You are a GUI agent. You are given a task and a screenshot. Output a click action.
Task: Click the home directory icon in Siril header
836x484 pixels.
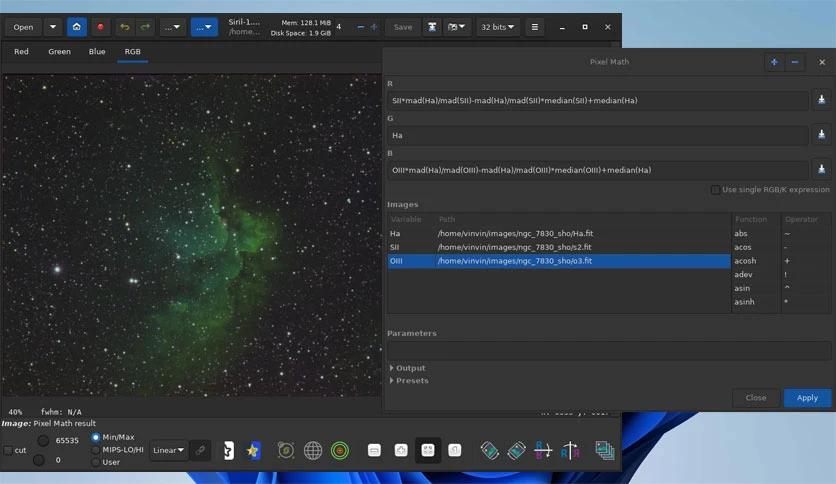pyautogui.click(x=77, y=27)
